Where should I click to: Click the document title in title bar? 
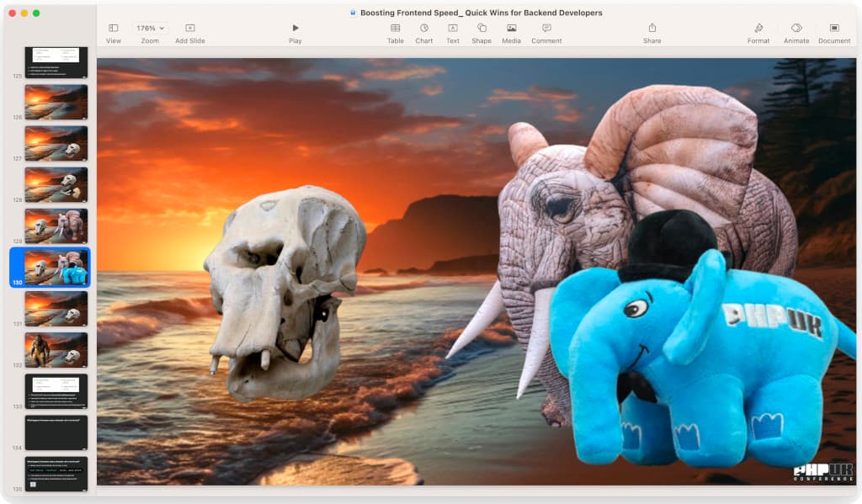coord(481,13)
